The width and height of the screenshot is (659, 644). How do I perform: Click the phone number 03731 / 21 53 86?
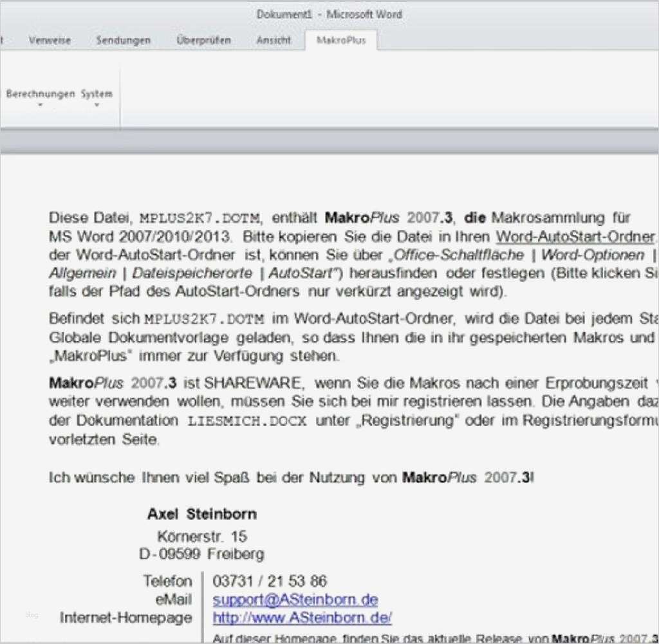point(270,582)
